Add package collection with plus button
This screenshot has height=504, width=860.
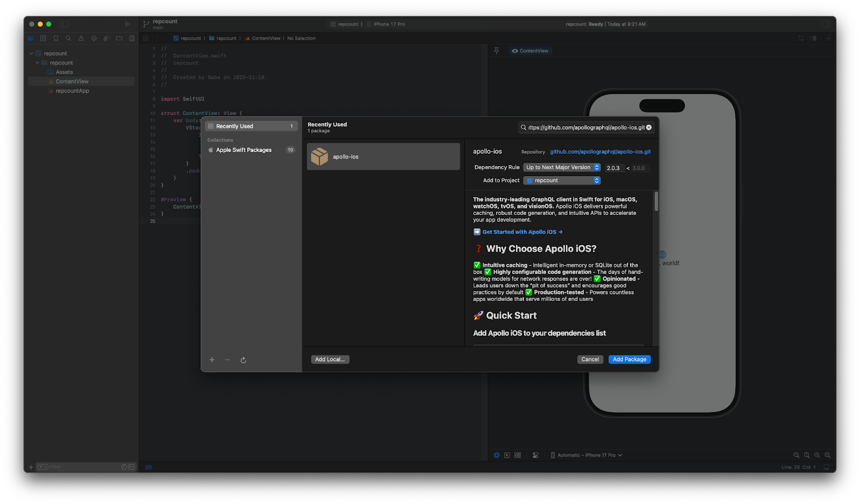coord(212,360)
